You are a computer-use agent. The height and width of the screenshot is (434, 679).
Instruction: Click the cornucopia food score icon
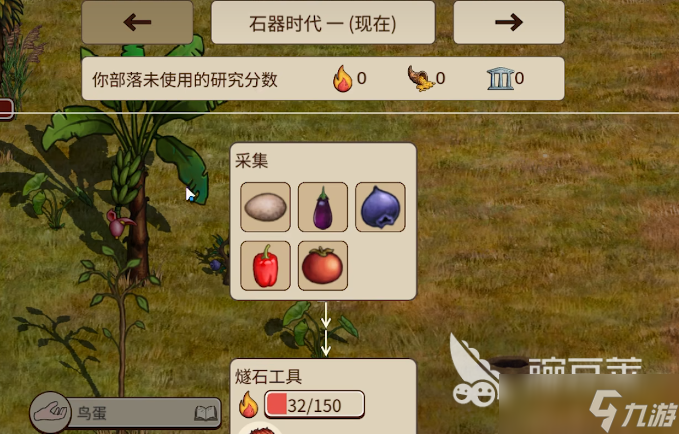[x=421, y=78]
